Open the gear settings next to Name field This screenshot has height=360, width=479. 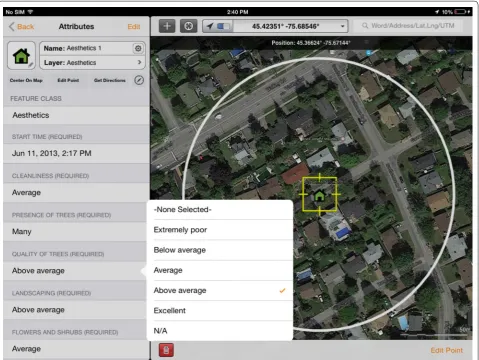click(138, 48)
